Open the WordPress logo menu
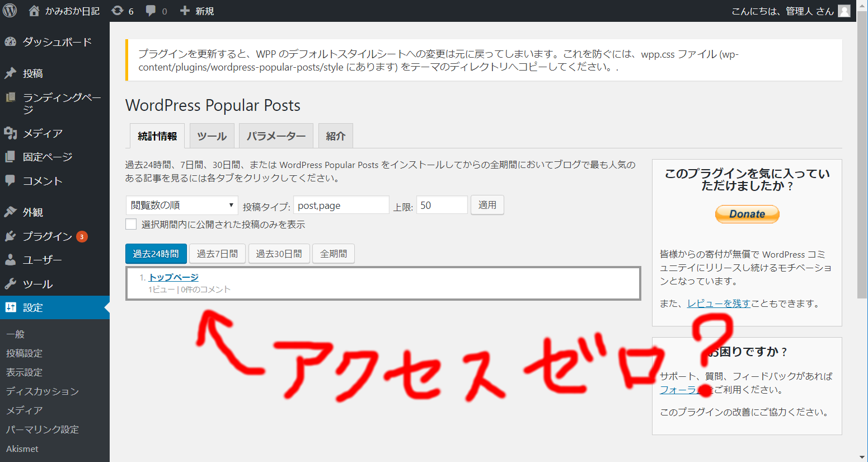Viewport: 868px width, 462px height. pos(10,11)
